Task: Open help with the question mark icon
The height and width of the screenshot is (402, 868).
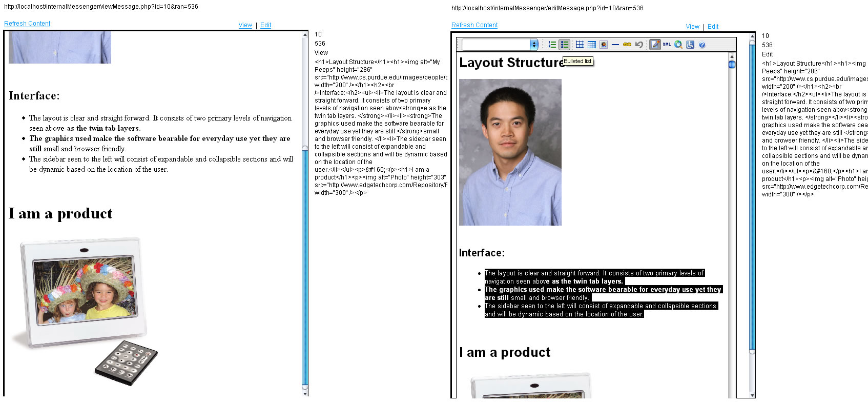Action: click(702, 45)
